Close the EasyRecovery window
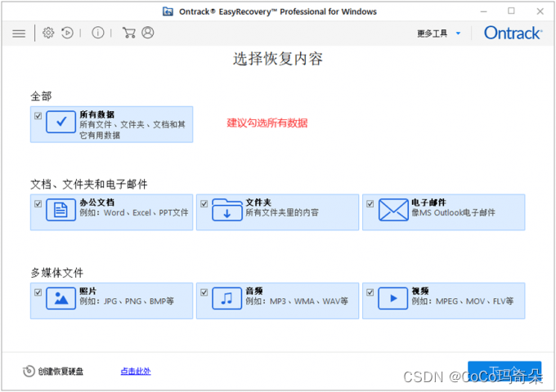The height and width of the screenshot is (392, 556). tap(540, 11)
